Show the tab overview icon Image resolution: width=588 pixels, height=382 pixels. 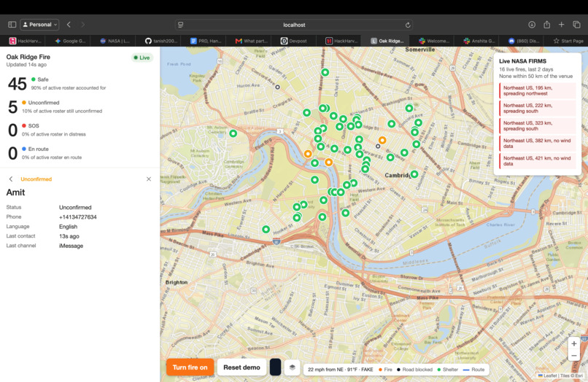[x=576, y=24]
